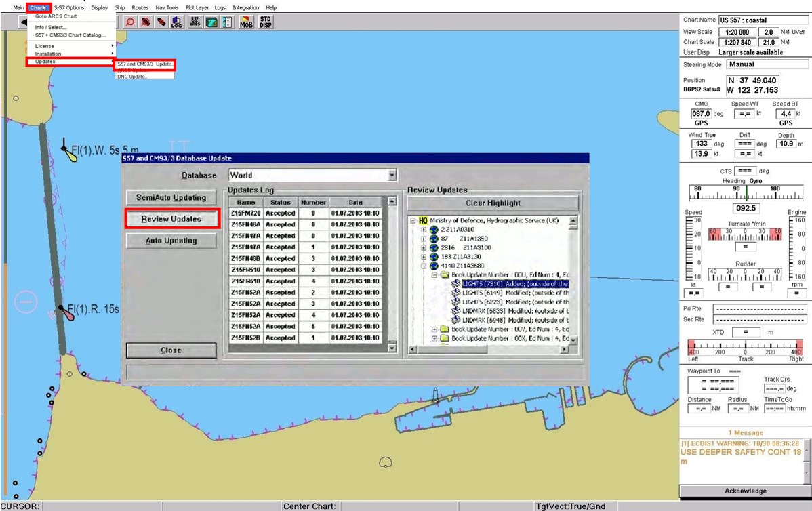Select the event mark toolbar icon
This screenshot has width=812, height=511.
(163, 21)
